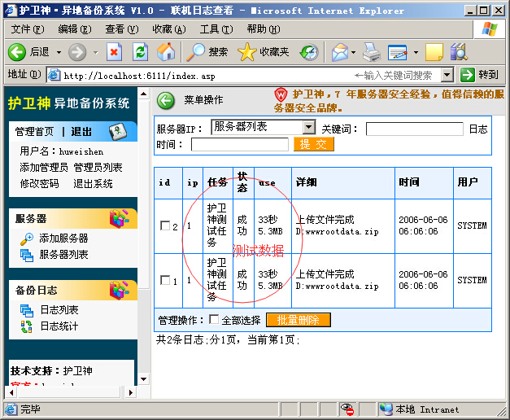Viewport: 510px width, 420px height.
Task: Click the green back arrow near 菜单操作
Action: click(166, 100)
